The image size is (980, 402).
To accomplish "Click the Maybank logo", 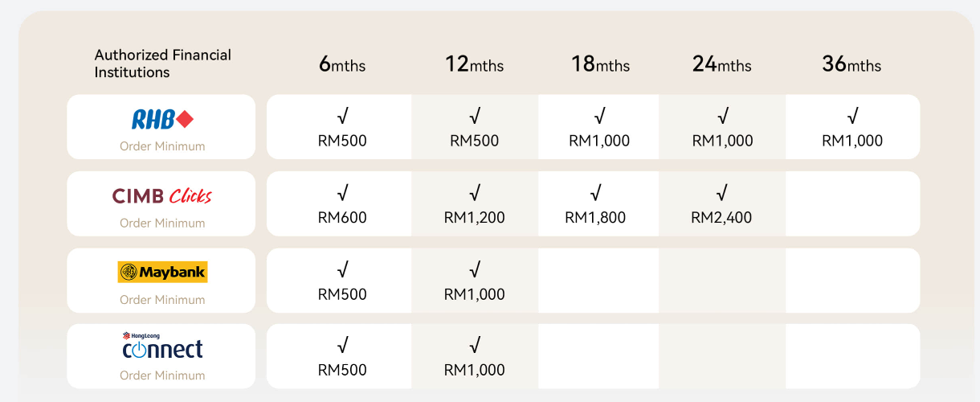I will 162,272.
